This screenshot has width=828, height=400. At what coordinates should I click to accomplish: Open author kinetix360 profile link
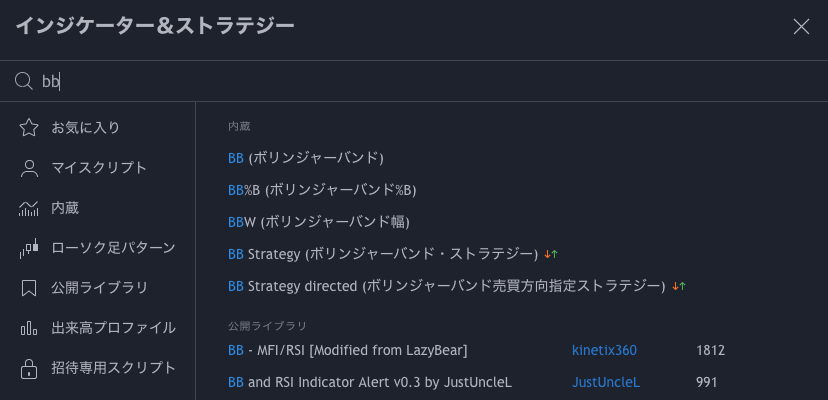(x=604, y=350)
